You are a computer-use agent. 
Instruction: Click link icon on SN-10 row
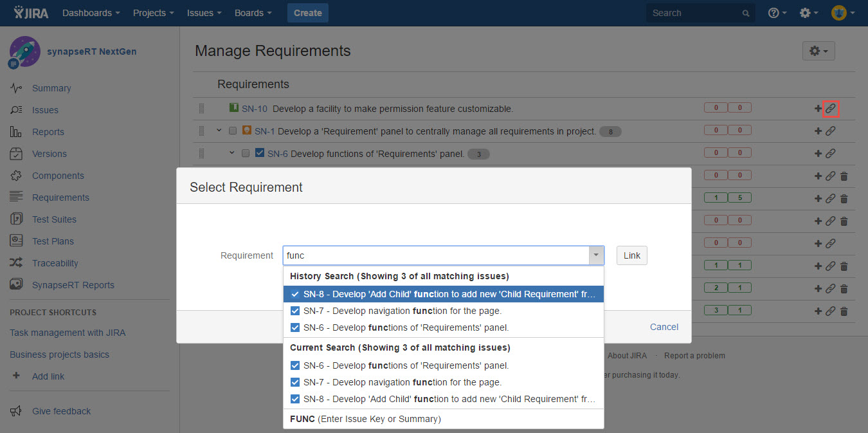pos(830,109)
